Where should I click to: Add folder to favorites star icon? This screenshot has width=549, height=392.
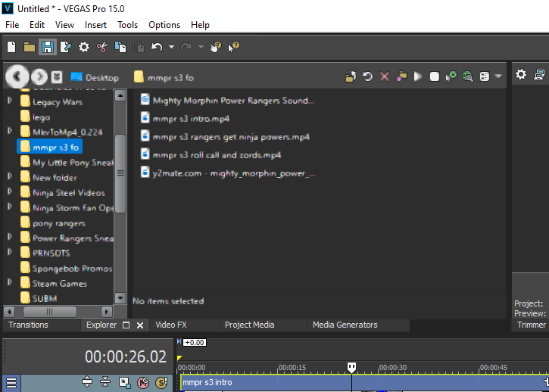[401, 76]
